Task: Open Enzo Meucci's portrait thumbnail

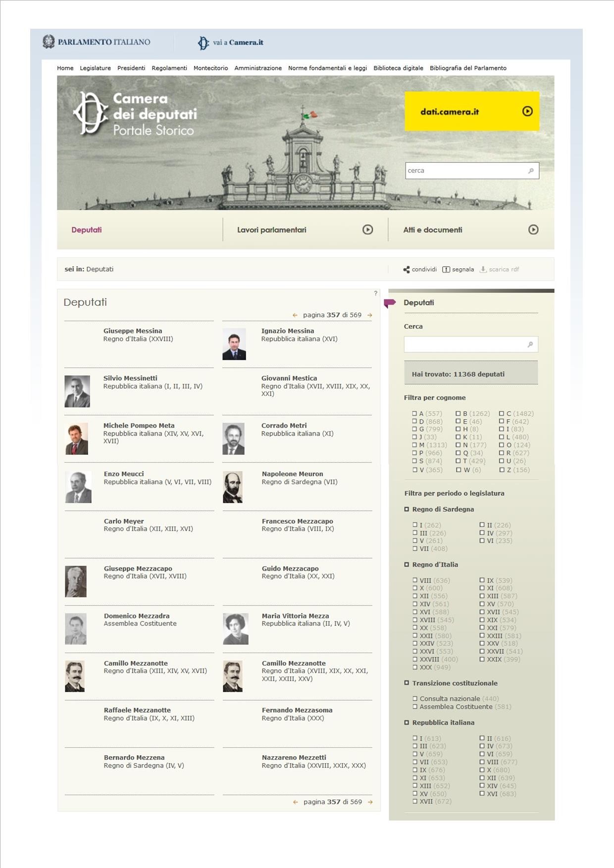Action: pyautogui.click(x=78, y=487)
